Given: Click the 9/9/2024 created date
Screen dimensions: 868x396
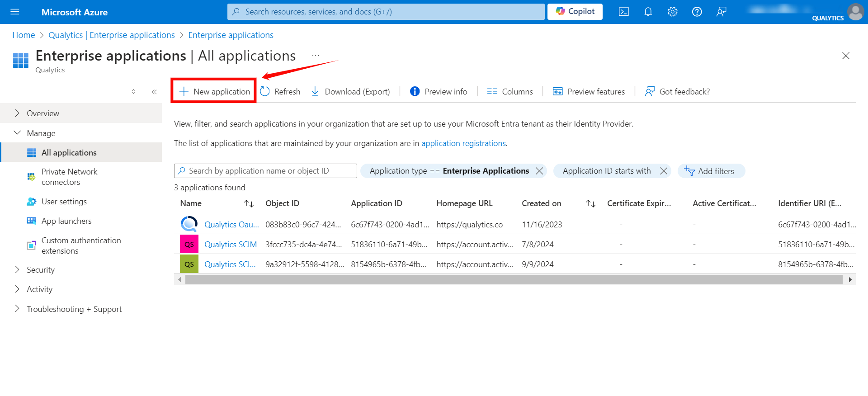Looking at the screenshot, I should click(x=538, y=264).
